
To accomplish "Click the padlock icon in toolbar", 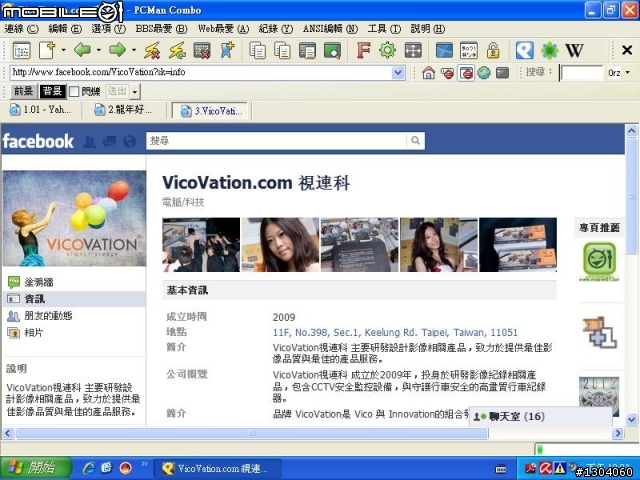I will tap(493, 51).
